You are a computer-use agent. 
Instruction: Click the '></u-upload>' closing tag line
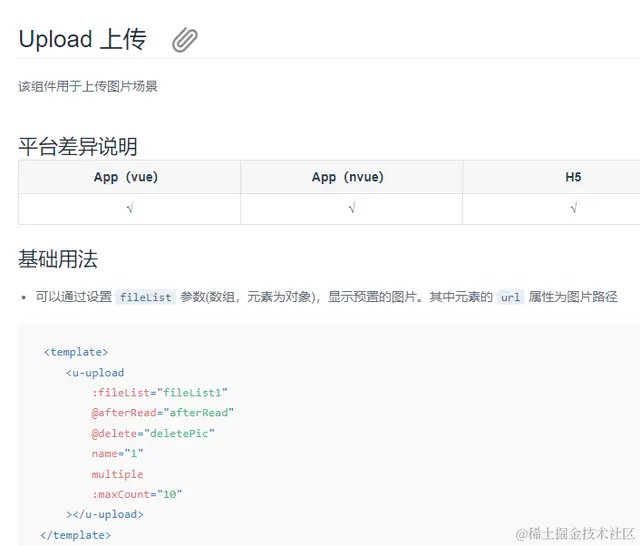click(x=105, y=515)
